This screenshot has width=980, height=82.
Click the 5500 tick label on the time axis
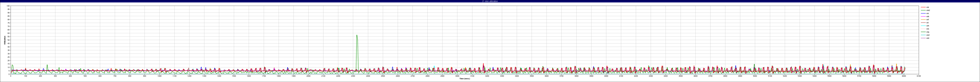pyautogui.click(x=829, y=76)
